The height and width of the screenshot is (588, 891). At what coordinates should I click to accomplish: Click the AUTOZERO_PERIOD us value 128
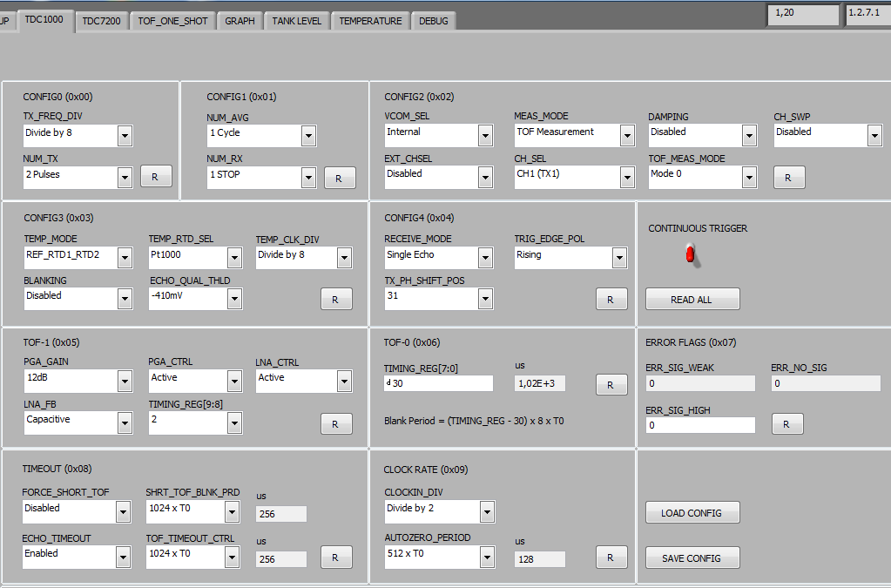tap(540, 559)
